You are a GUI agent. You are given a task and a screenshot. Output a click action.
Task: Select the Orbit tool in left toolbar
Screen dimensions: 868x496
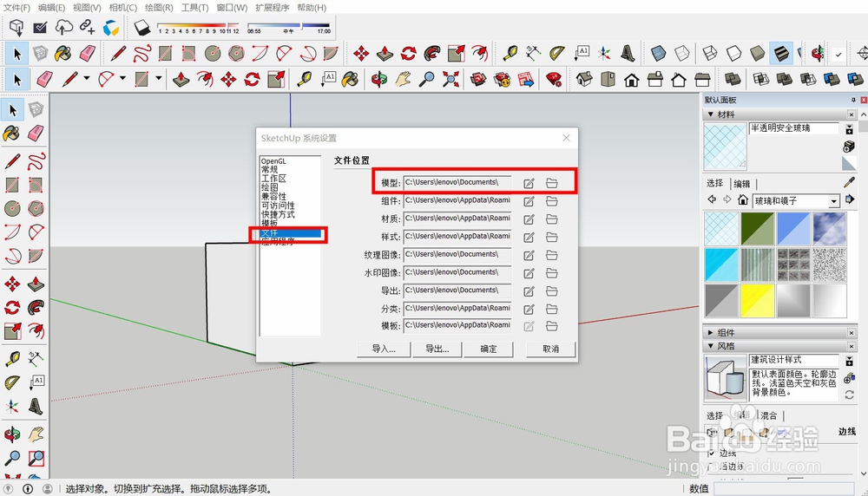pos(11,434)
